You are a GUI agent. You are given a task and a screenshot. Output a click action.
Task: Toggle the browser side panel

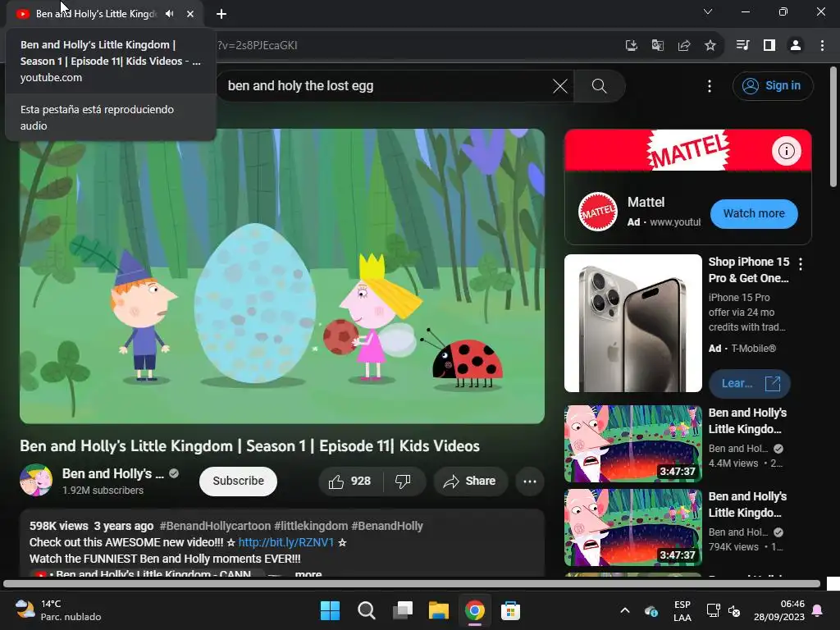[769, 46]
